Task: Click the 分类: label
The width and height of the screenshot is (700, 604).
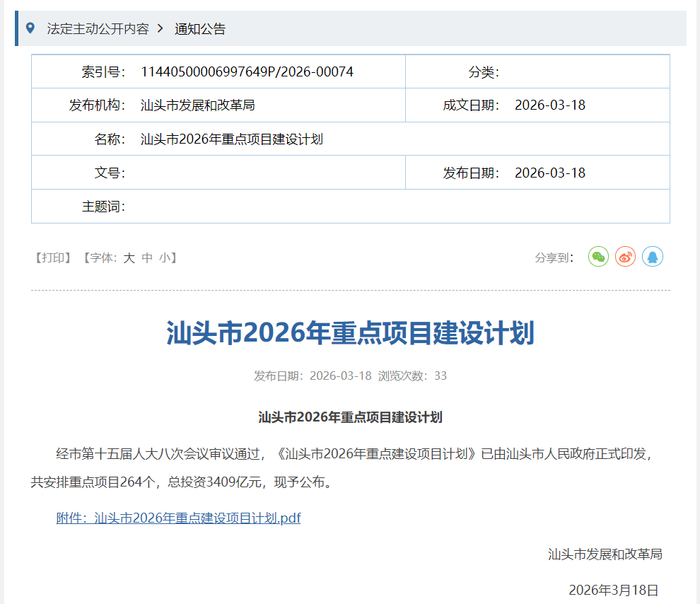Action: 483,71
